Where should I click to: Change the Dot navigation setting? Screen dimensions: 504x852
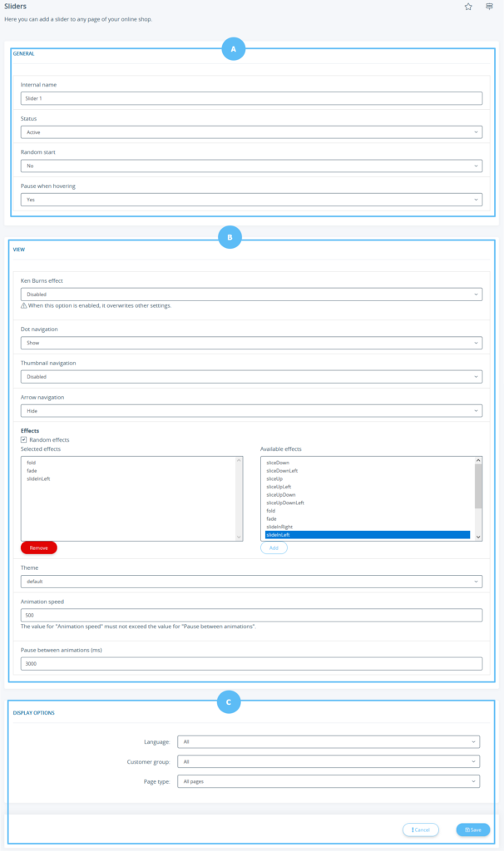click(x=251, y=343)
